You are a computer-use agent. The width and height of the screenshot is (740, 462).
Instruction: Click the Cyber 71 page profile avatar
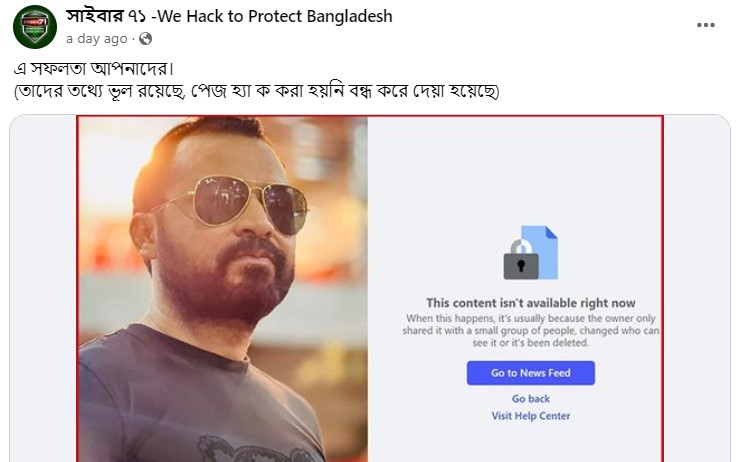[x=34, y=27]
